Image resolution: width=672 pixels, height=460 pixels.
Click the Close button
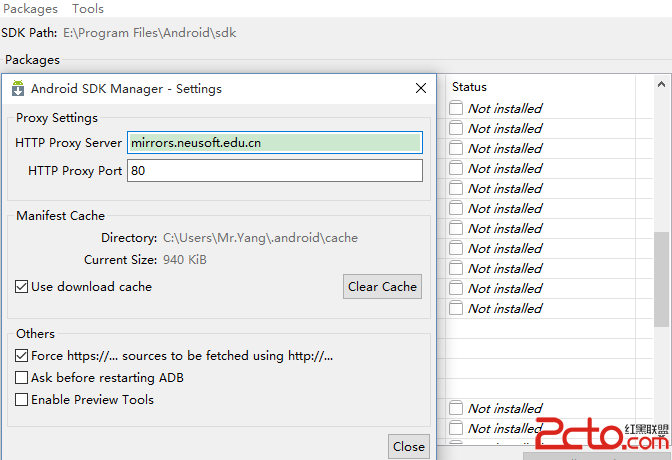click(x=408, y=446)
